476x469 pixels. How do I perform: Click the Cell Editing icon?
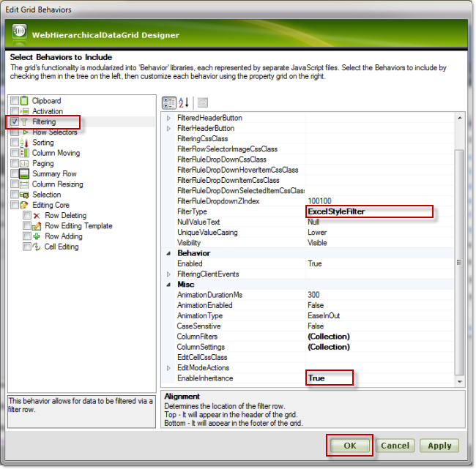click(x=37, y=247)
